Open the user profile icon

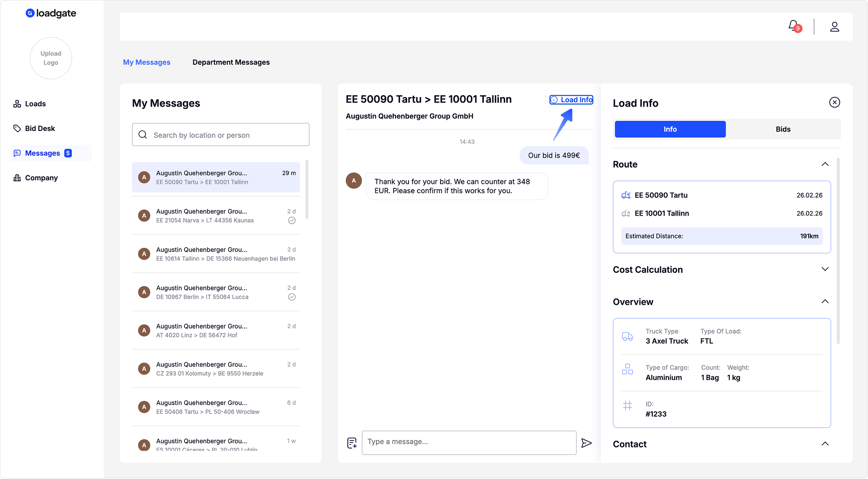click(835, 27)
